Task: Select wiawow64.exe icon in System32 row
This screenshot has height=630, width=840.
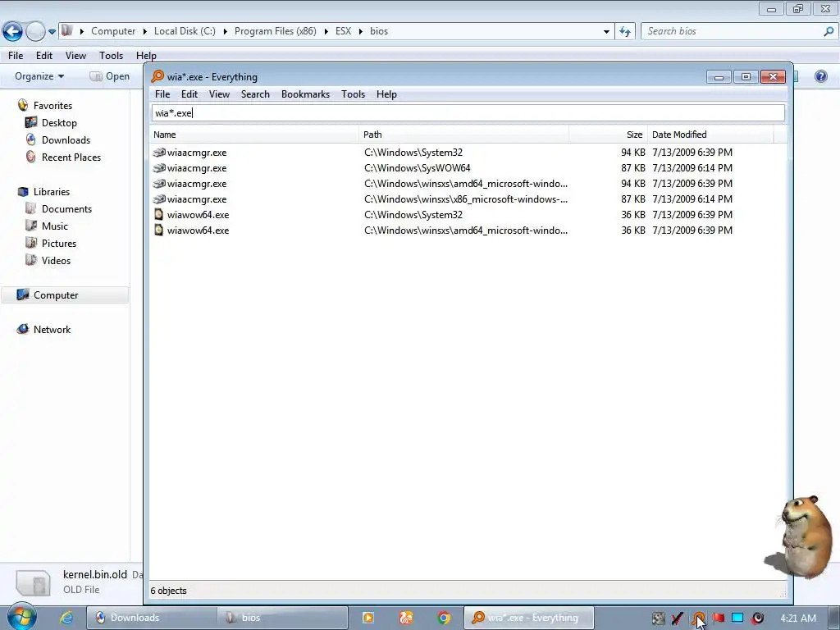Action: [x=158, y=215]
